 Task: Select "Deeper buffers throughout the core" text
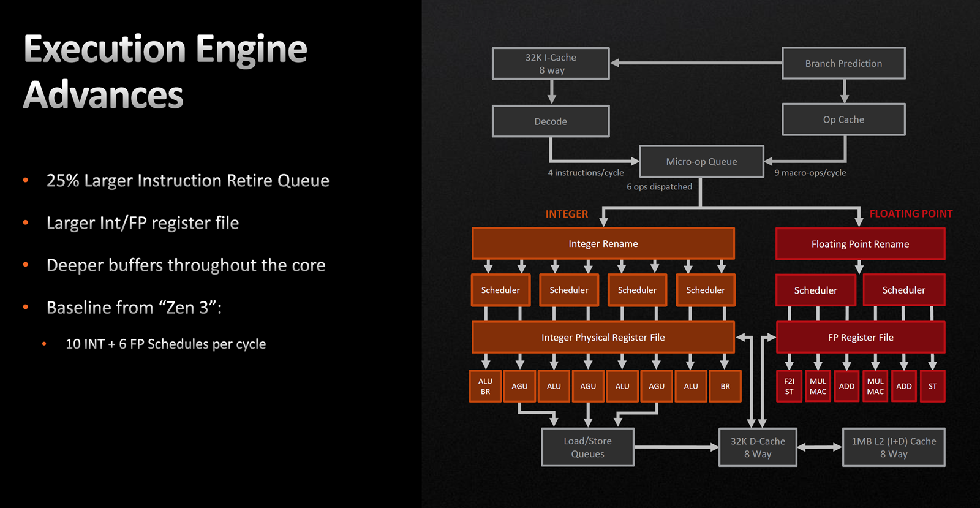[186, 265]
